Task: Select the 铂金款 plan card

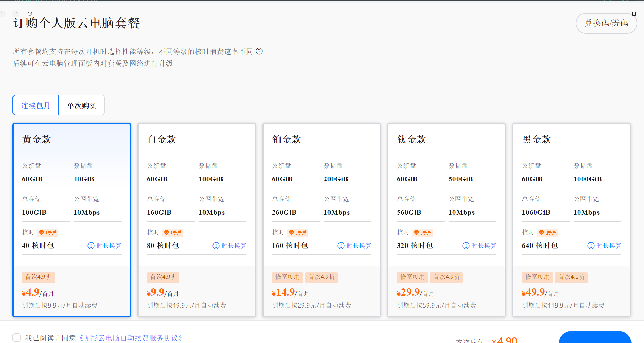Action: [322, 220]
